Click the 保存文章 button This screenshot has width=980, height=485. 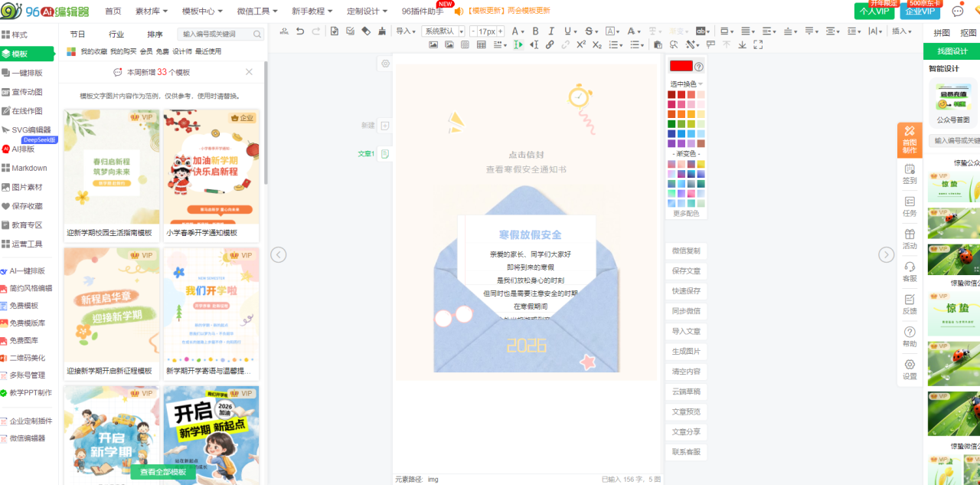[x=685, y=271]
